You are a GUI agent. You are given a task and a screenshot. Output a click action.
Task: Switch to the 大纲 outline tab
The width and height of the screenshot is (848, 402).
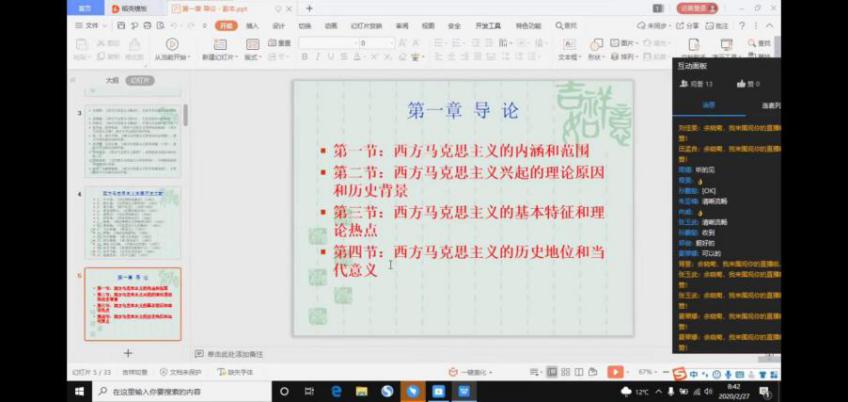click(x=112, y=80)
